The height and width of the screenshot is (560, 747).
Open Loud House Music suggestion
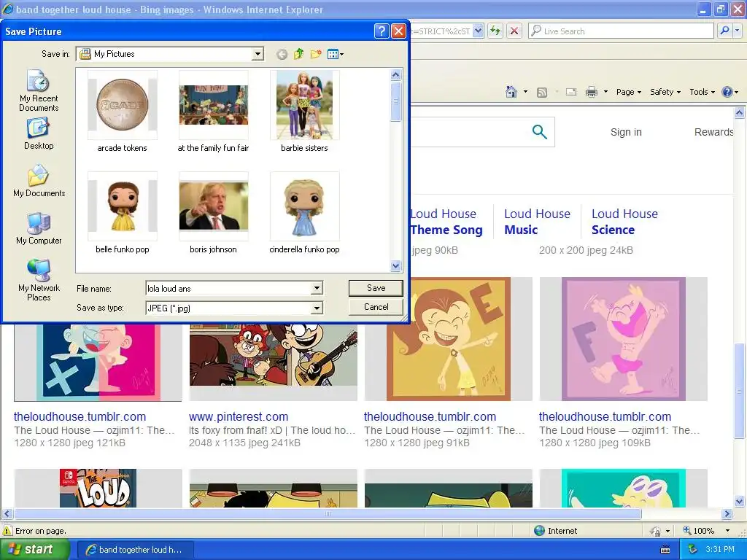pyautogui.click(x=537, y=222)
